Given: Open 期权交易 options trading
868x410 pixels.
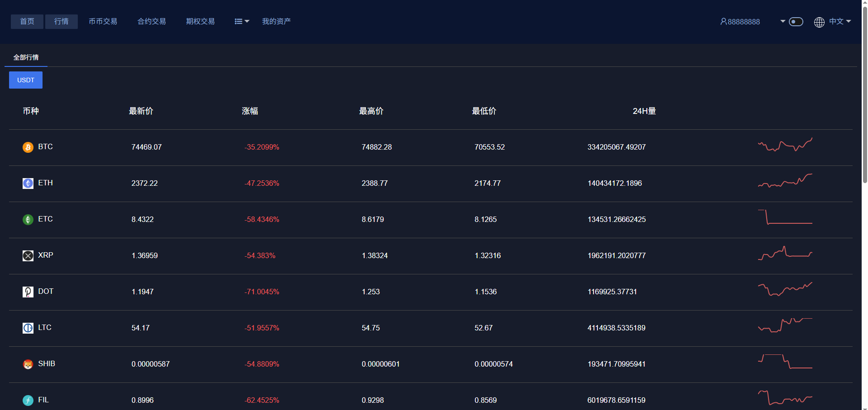Looking at the screenshot, I should pos(201,22).
